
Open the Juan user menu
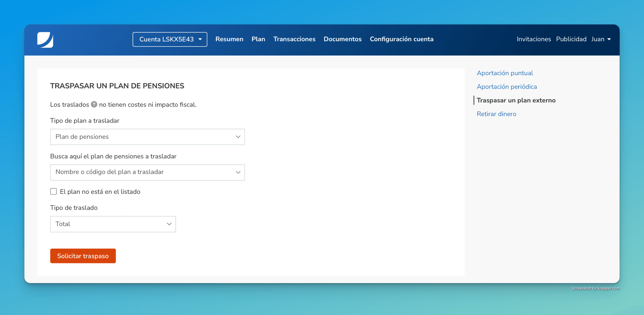coord(601,39)
